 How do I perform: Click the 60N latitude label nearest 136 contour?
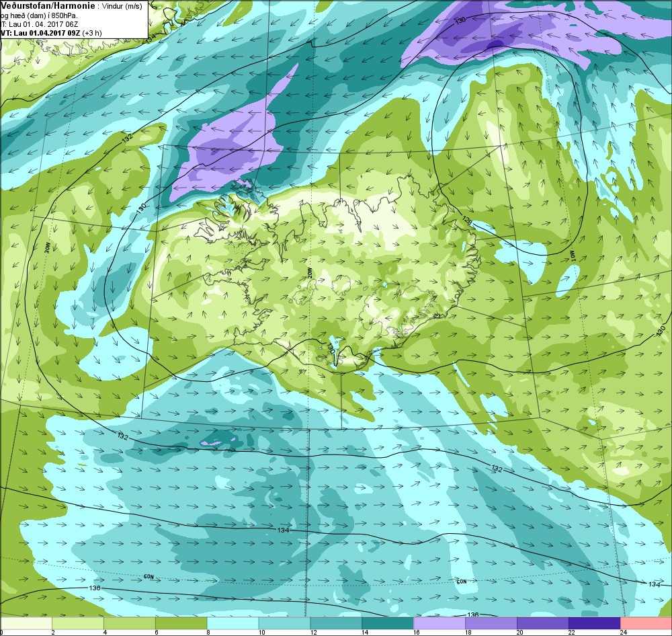[x=149, y=577]
